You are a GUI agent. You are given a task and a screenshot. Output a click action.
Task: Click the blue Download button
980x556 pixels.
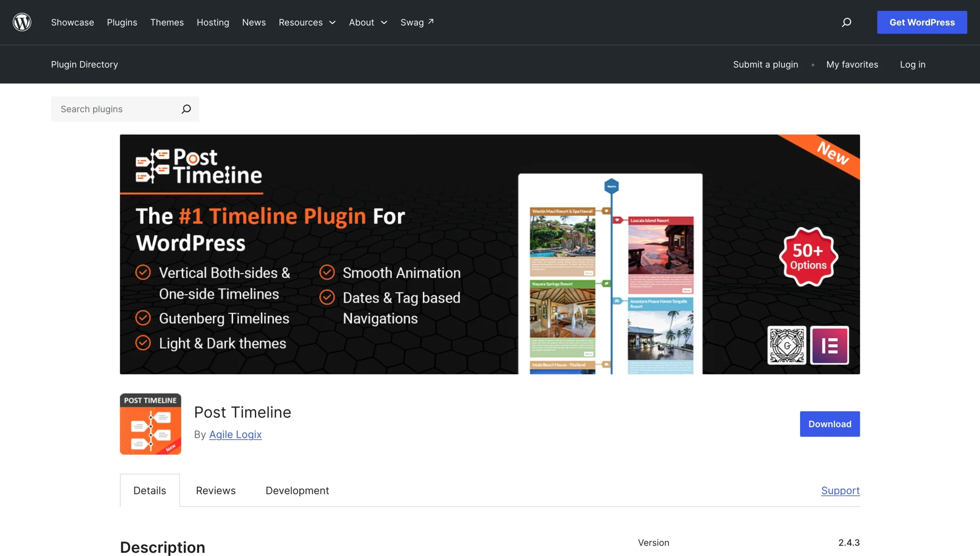click(x=830, y=424)
